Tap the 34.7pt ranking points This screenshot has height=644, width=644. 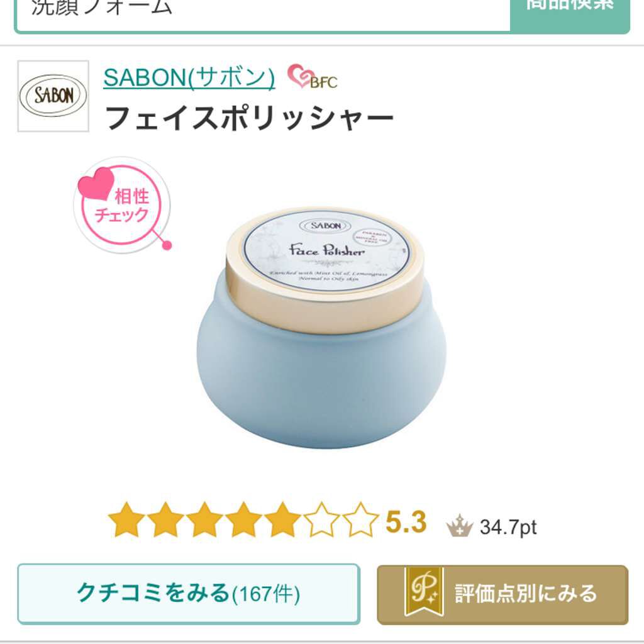point(508,528)
